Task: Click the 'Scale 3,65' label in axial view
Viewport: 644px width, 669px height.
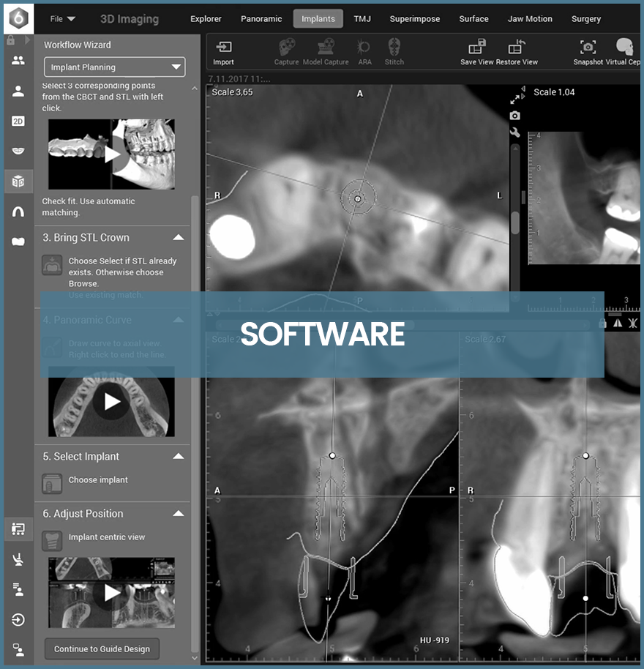Action: click(x=233, y=92)
